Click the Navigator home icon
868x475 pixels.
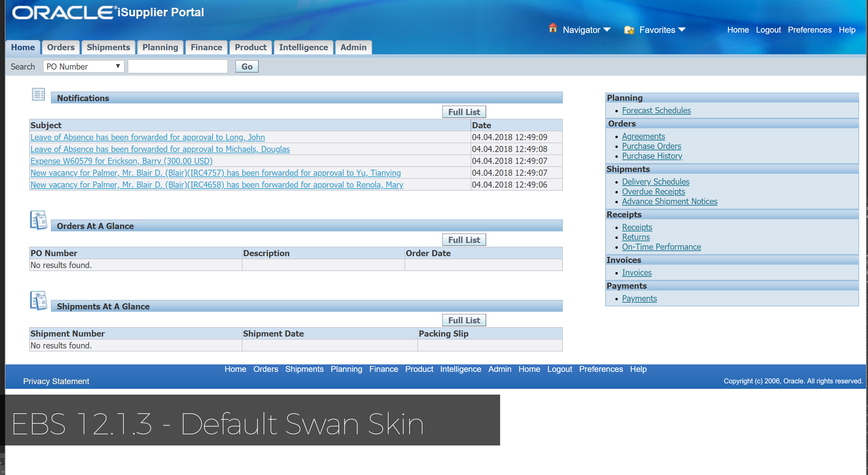point(553,28)
